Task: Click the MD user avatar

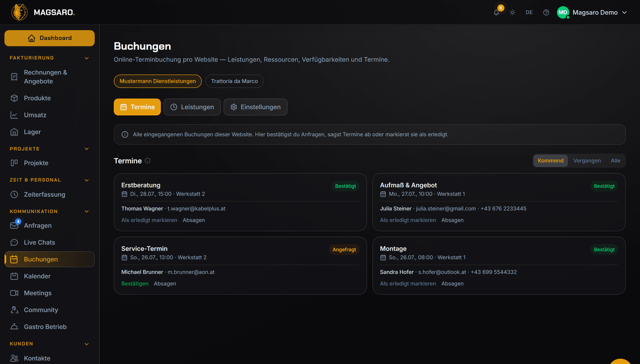Action: (563, 12)
